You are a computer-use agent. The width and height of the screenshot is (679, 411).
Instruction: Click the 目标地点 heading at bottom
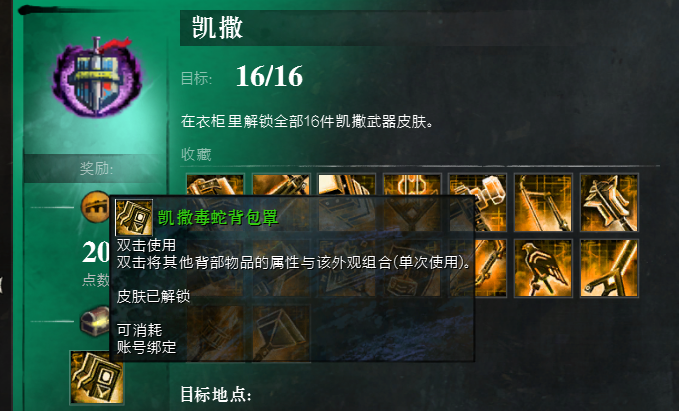pos(216,394)
